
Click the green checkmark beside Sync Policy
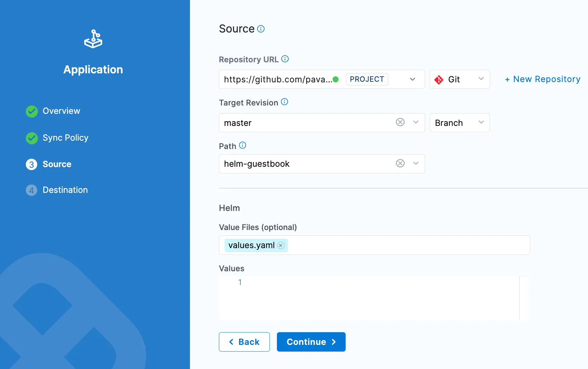(31, 138)
